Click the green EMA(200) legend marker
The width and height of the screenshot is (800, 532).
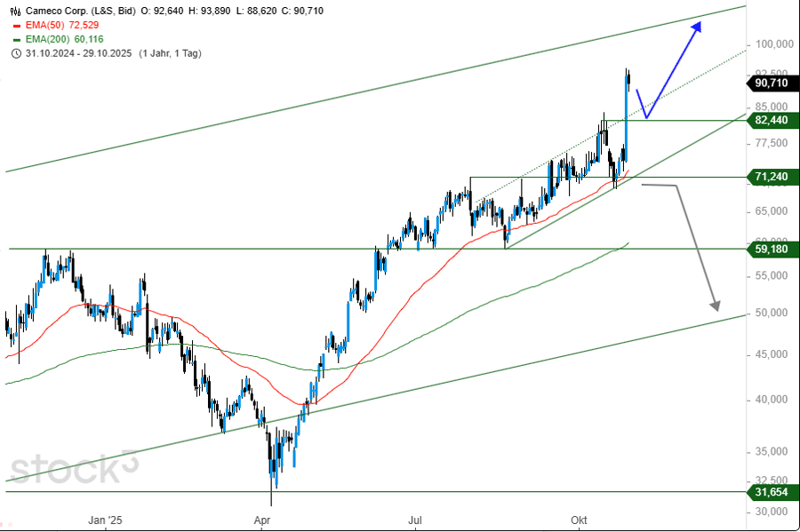[x=16, y=40]
